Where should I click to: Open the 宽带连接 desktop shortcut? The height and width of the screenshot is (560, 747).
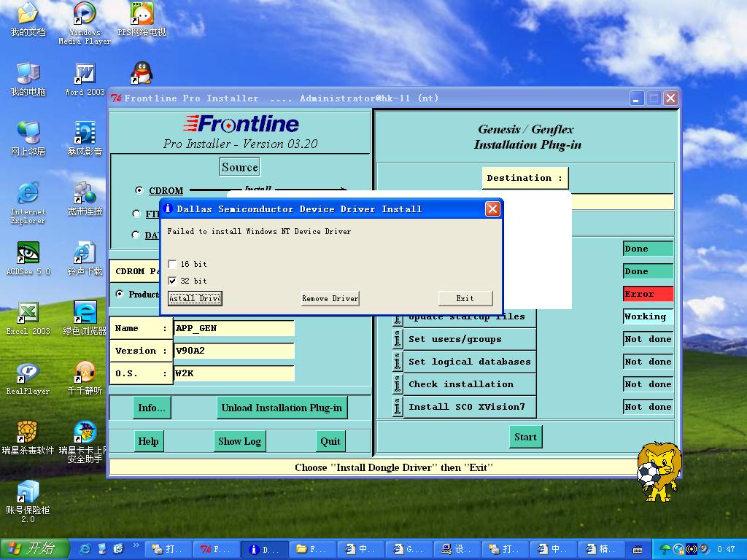coord(85,198)
